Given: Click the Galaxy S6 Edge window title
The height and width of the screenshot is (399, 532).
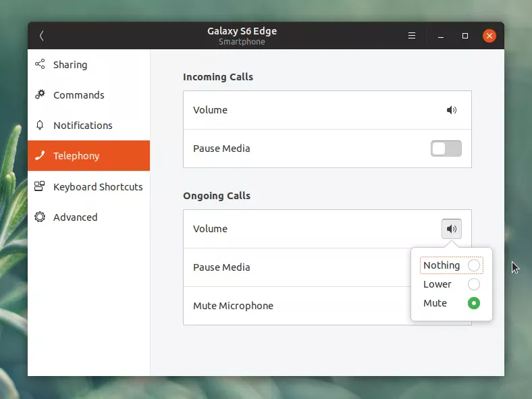Looking at the screenshot, I should (242, 31).
